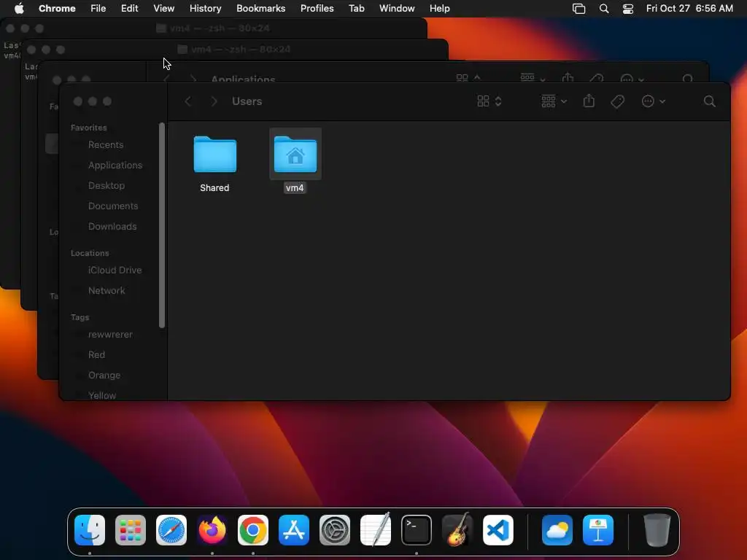Select Documents in the sidebar

click(113, 206)
